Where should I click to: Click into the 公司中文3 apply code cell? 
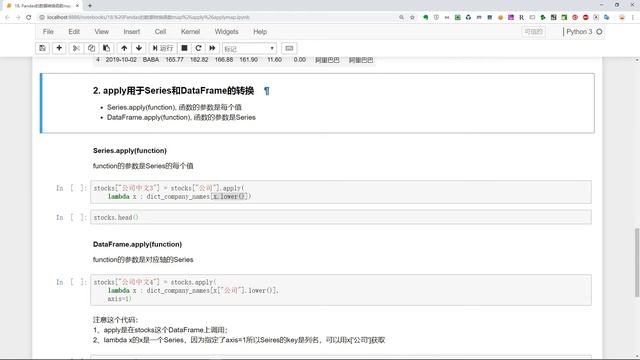coord(341,192)
